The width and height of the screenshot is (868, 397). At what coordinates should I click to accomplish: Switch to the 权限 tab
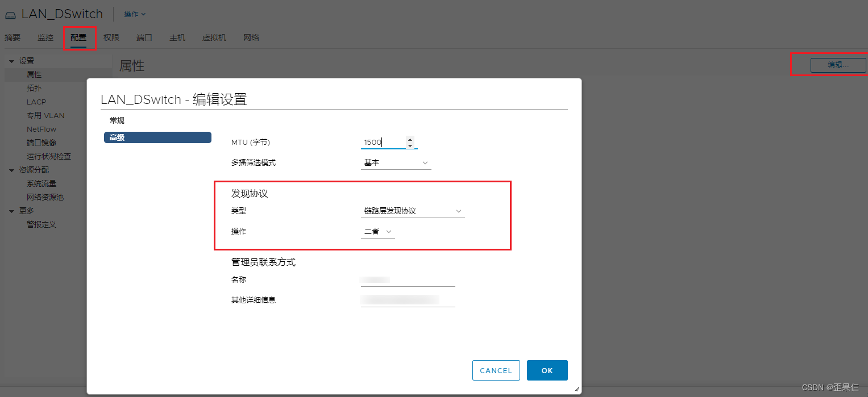[x=111, y=37]
